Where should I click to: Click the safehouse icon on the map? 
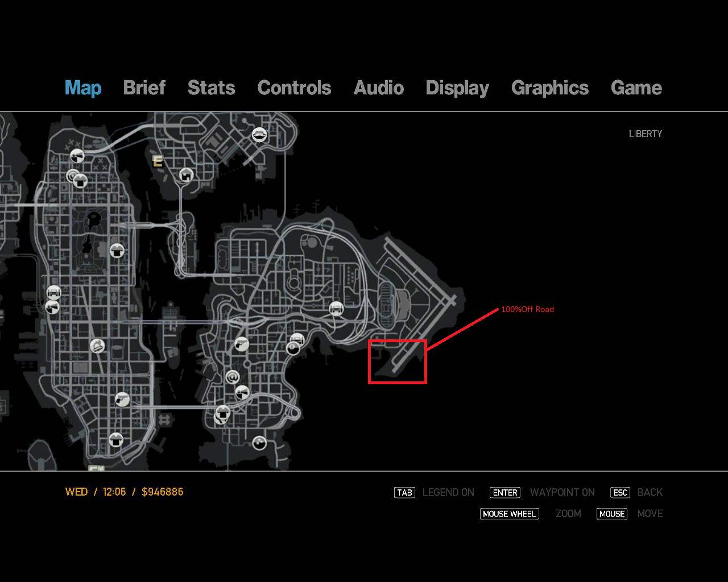point(186,175)
